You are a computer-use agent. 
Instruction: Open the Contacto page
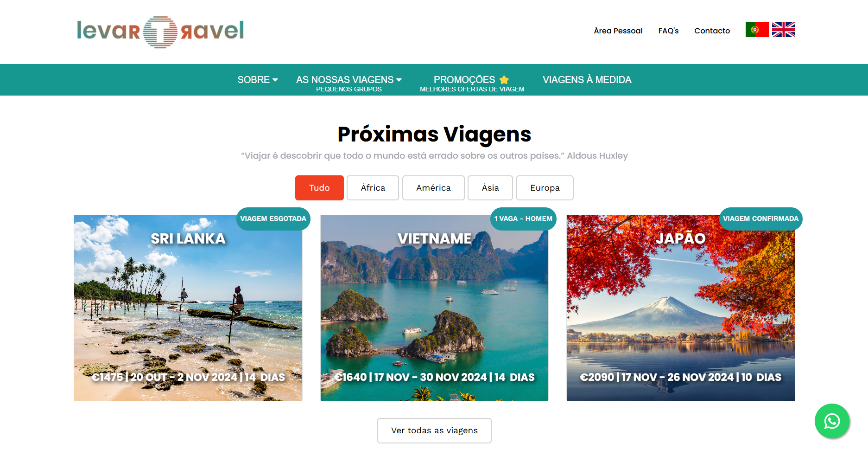712,31
